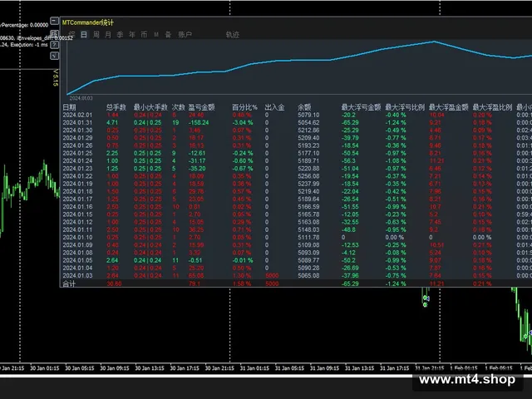Click the -3.04 % percentage value
The height and width of the screenshot is (399, 532).
tap(243, 122)
